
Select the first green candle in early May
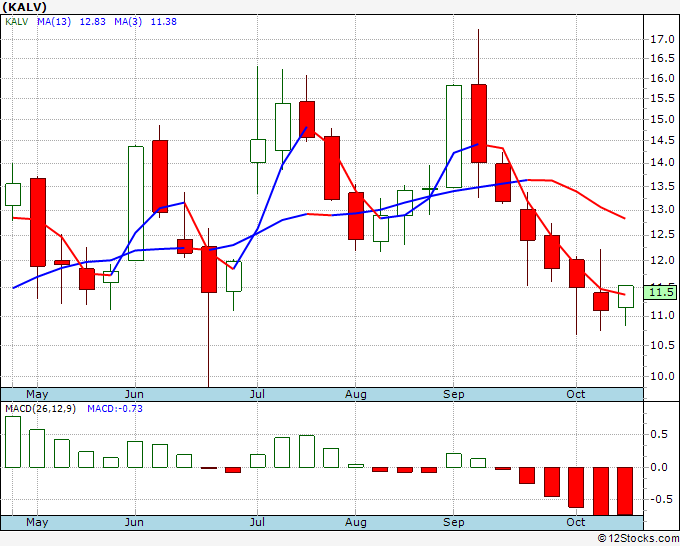coord(13,194)
